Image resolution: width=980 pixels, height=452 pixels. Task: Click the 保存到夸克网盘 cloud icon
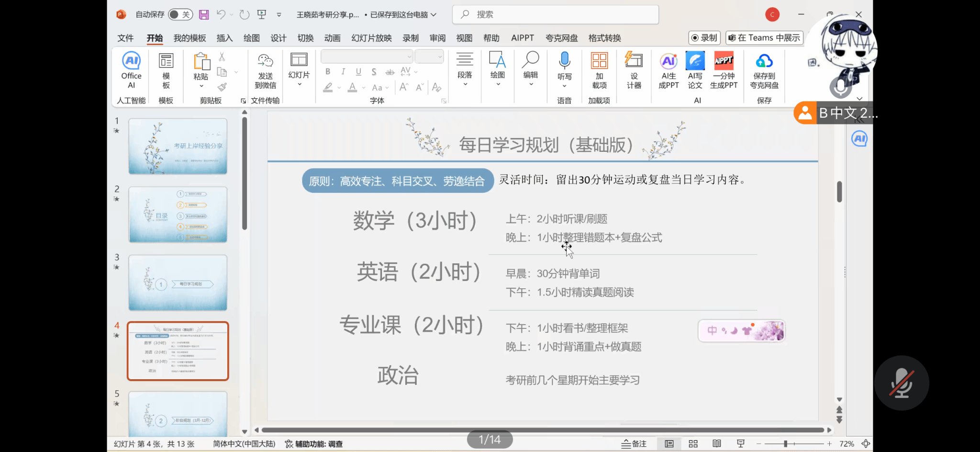coord(764,61)
